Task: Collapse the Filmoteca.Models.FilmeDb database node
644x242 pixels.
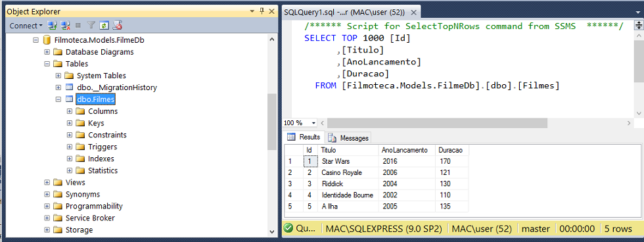Action: [35, 40]
